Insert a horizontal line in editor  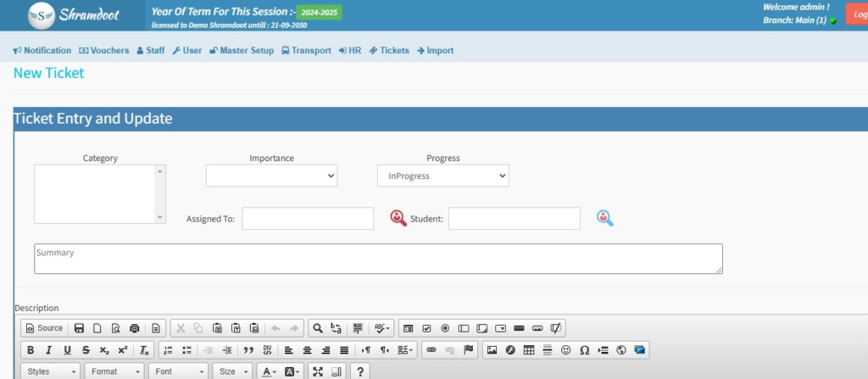pos(548,350)
